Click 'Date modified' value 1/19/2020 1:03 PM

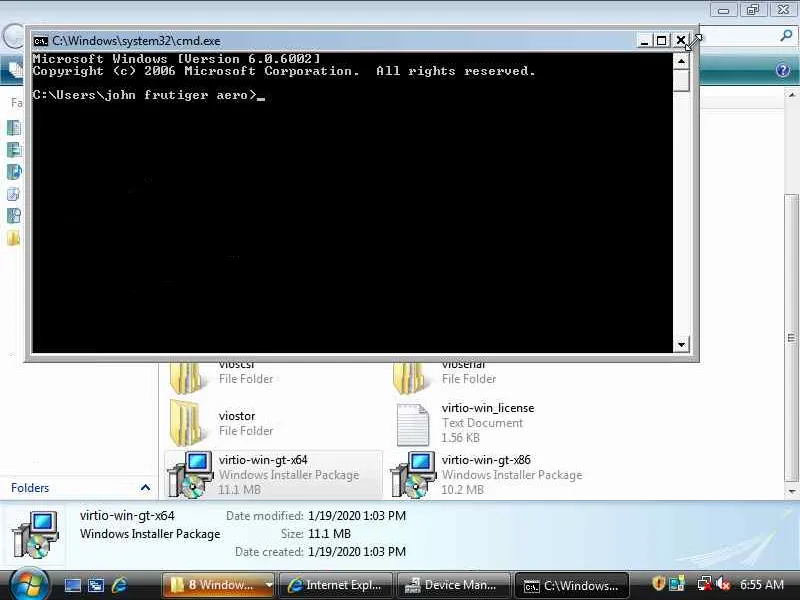357,516
